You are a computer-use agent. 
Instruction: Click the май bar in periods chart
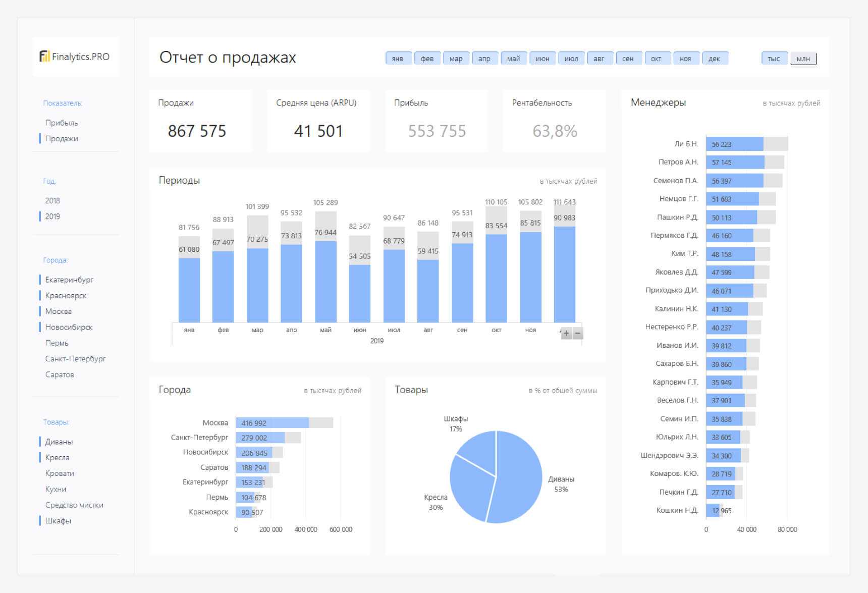pyautogui.click(x=325, y=282)
